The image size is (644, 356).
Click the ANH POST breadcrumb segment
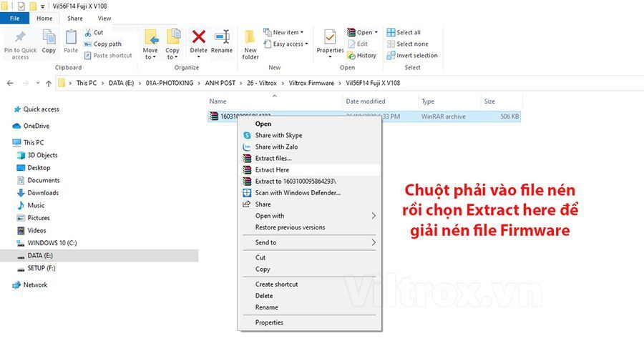tap(220, 83)
